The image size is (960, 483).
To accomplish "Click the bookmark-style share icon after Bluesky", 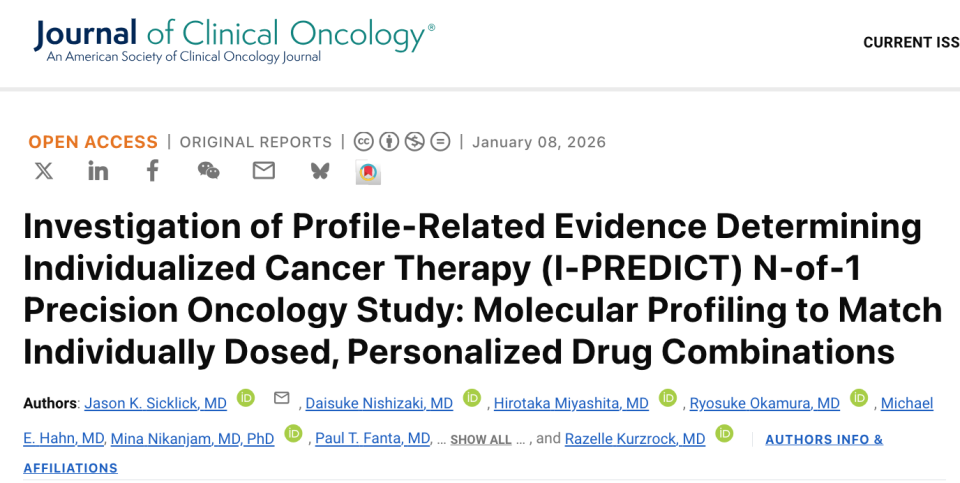I will [368, 172].
